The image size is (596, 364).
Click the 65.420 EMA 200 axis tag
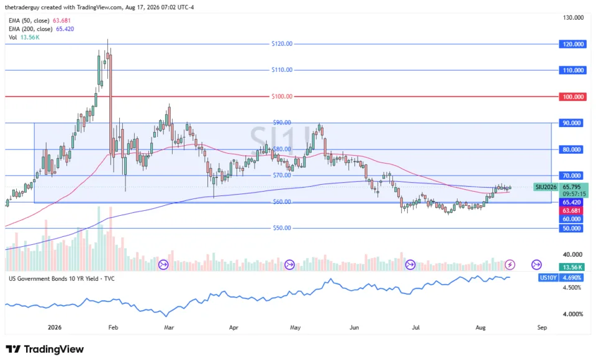(571, 202)
